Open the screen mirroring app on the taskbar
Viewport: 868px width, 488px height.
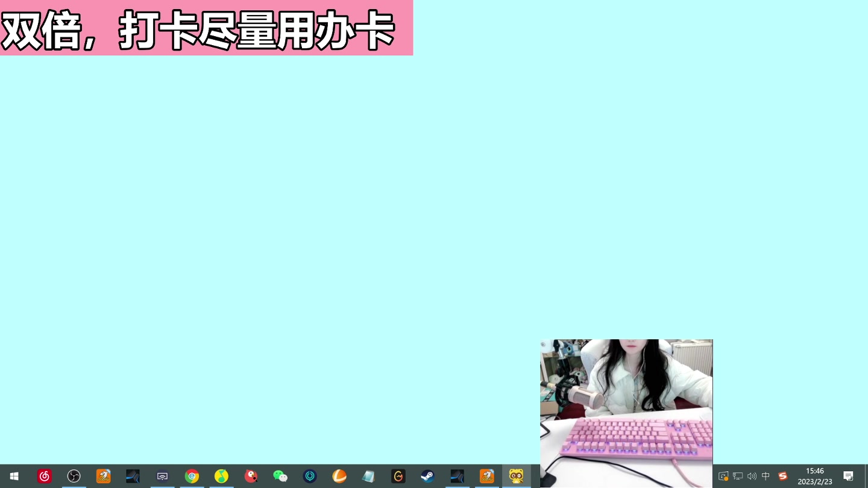tap(162, 476)
